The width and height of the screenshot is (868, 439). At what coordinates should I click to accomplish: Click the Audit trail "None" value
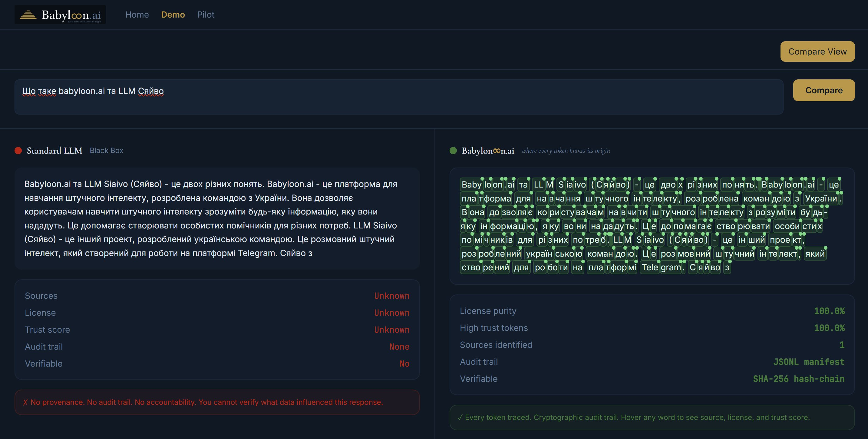pyautogui.click(x=399, y=347)
